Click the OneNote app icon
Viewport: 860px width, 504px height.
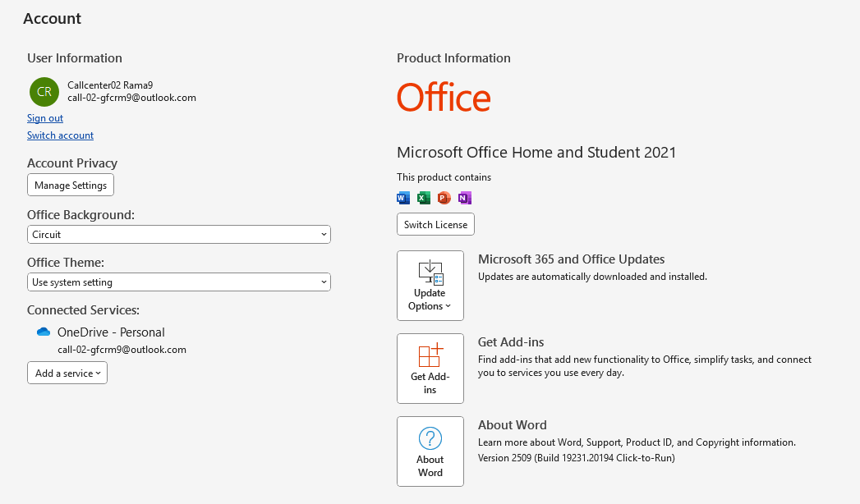point(465,198)
